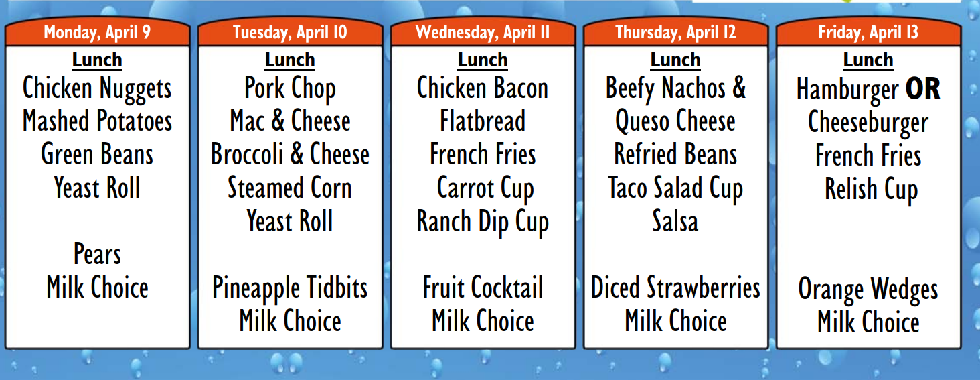Select Mashed Potatoes menu item
This screenshot has height=380, width=980.
(x=97, y=121)
